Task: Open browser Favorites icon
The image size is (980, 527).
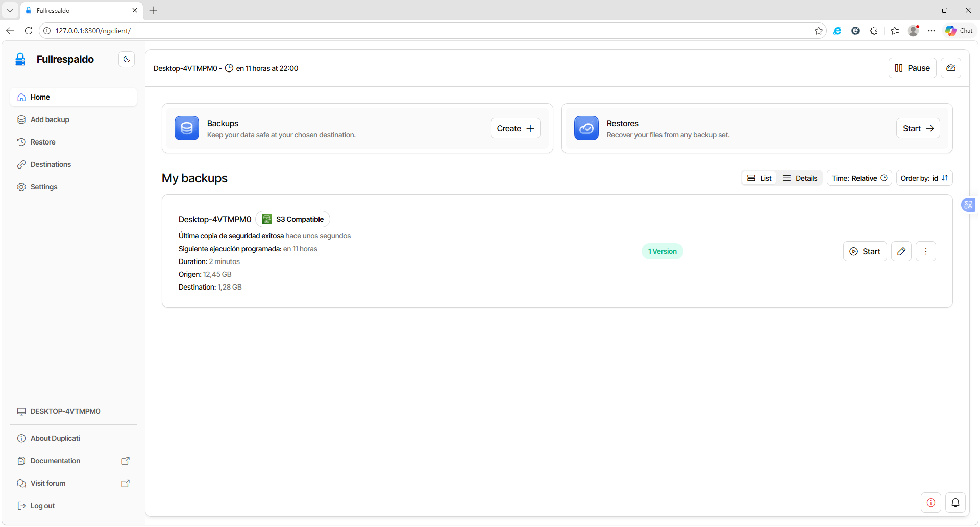Action: [895, 31]
